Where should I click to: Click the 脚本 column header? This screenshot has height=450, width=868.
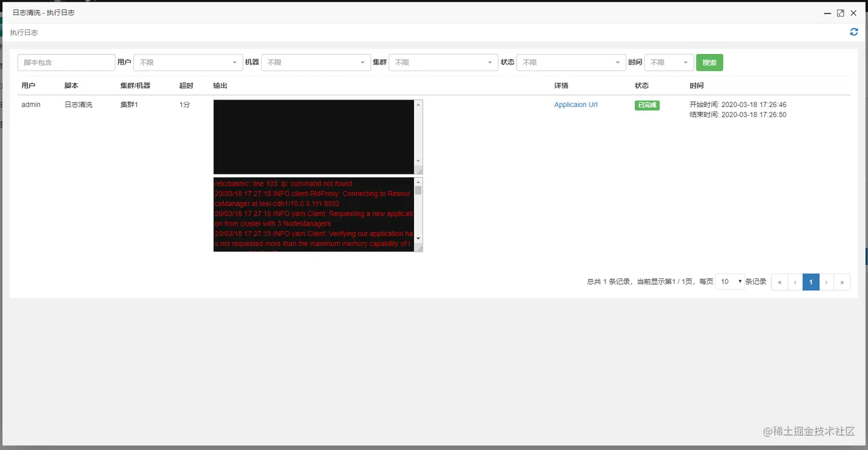71,86
